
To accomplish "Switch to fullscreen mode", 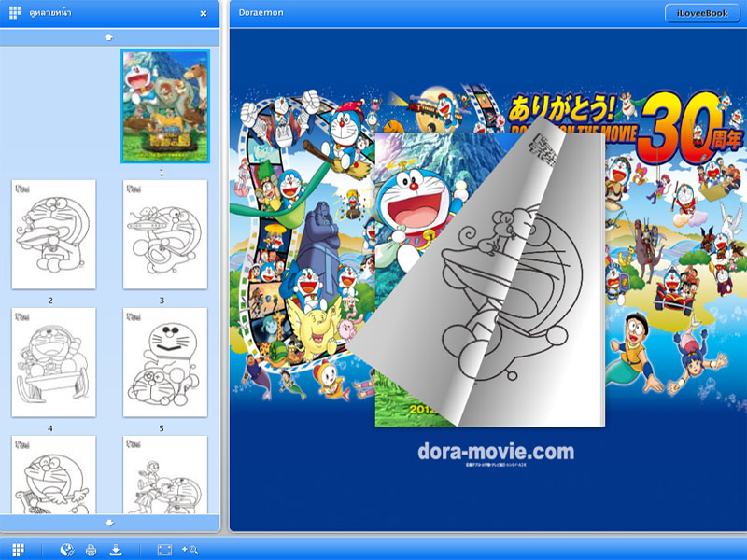I will coord(164,550).
